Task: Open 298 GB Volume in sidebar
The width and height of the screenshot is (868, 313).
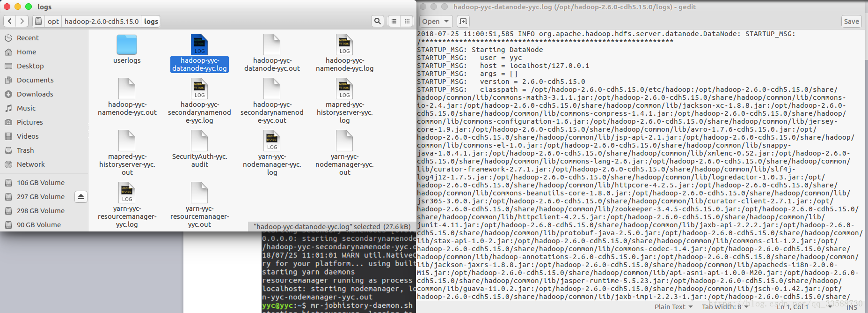Action: pyautogui.click(x=44, y=211)
